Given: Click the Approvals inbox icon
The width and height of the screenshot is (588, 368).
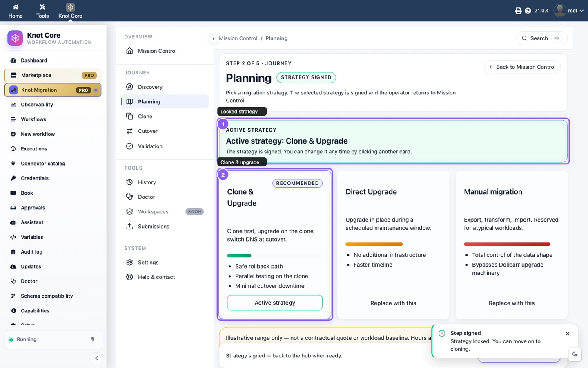Looking at the screenshot, I should click(x=13, y=208).
